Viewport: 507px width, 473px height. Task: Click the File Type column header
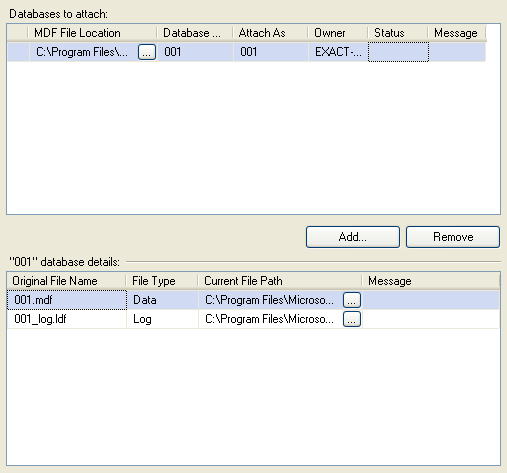(x=162, y=281)
